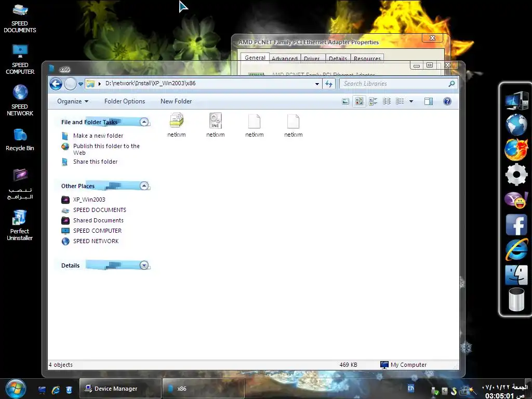Viewport: 532px width, 399px height.
Task: Open Folder Options
Action: [125, 101]
